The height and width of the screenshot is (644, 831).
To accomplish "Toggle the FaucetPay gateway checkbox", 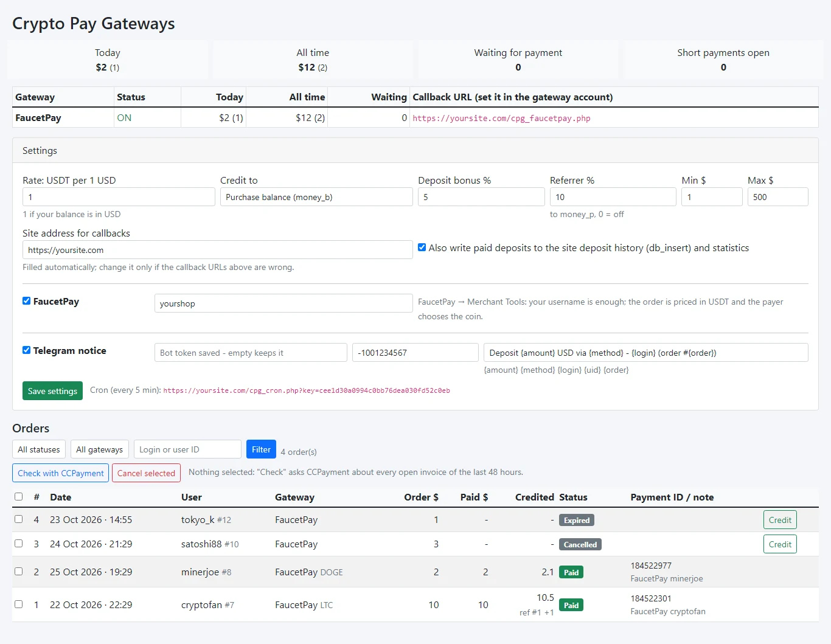I will (27, 301).
